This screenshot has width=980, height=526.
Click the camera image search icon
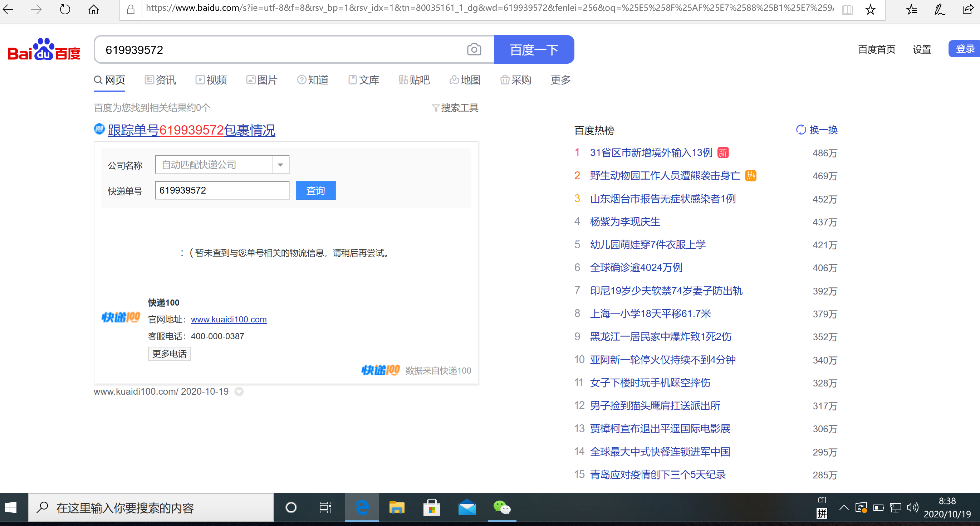pyautogui.click(x=474, y=49)
